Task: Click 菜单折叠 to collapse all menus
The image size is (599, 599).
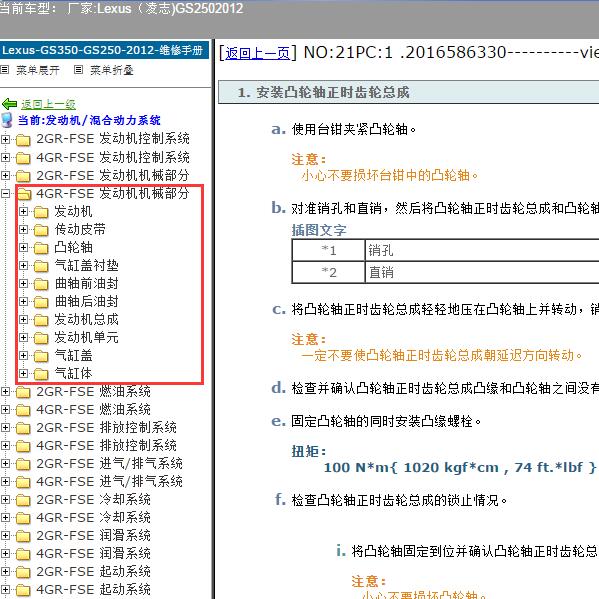Action: point(112,70)
